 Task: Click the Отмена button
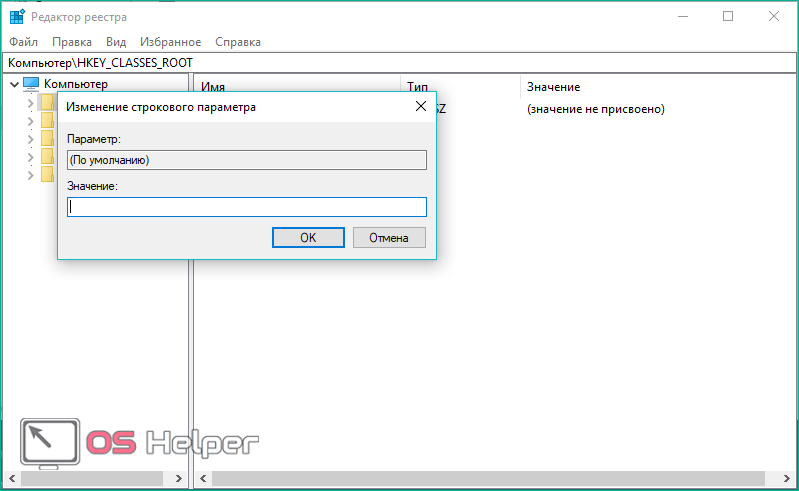coord(389,237)
